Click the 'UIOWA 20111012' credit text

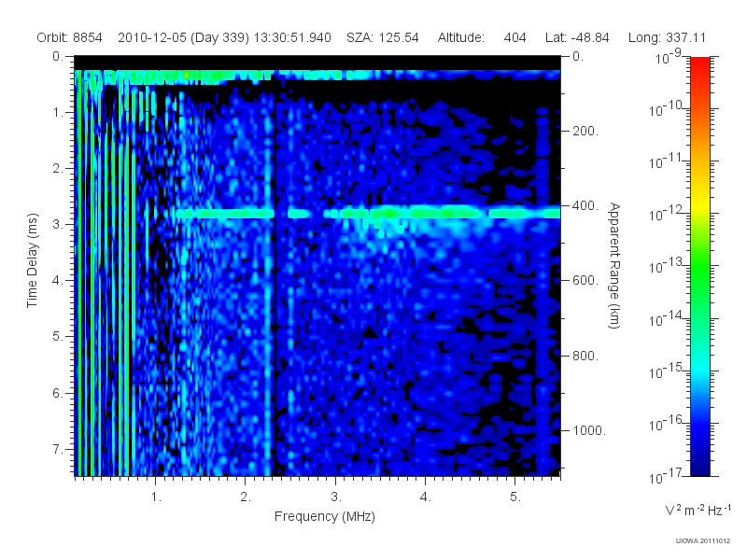[703, 541]
